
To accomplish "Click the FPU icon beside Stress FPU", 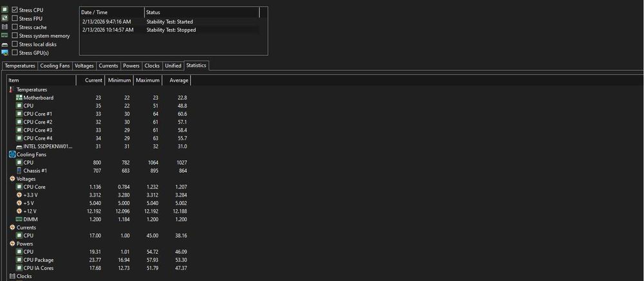I will point(5,18).
